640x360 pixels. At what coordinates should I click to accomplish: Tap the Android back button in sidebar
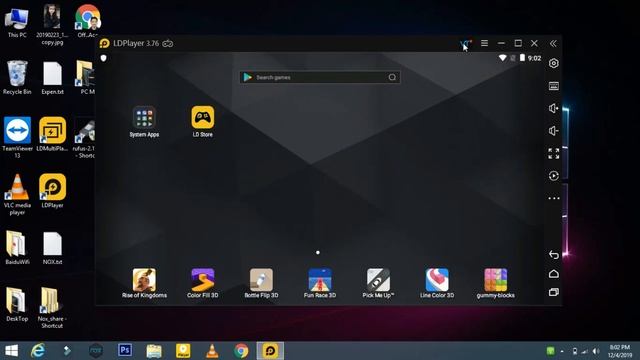coord(554,255)
